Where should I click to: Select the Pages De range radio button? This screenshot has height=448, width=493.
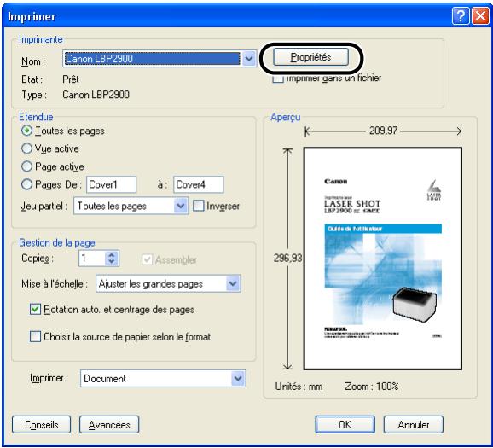[x=26, y=184]
